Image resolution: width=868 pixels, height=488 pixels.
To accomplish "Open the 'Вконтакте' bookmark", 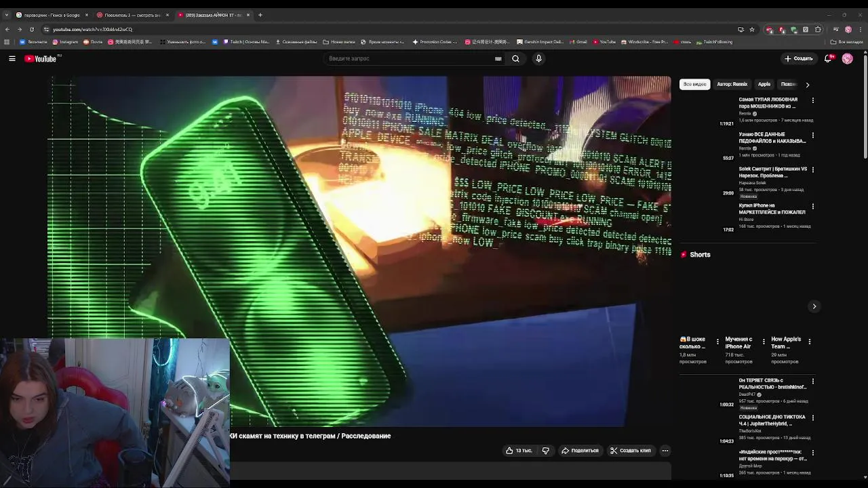I will pyautogui.click(x=33, y=42).
